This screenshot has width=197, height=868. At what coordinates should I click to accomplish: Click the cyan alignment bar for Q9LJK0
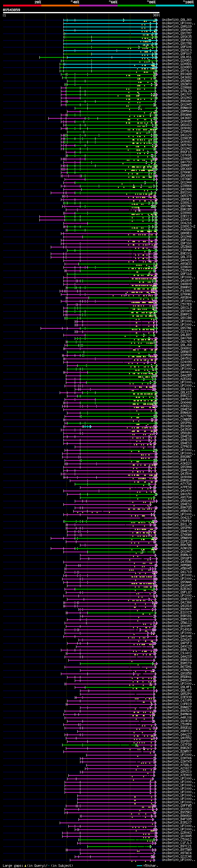click(111, 20)
